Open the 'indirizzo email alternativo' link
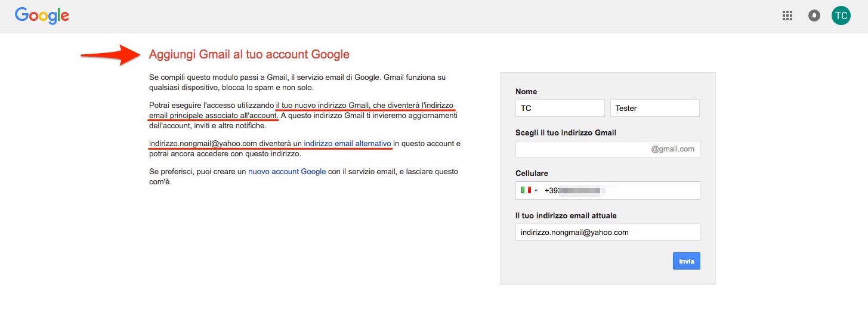 [348, 144]
